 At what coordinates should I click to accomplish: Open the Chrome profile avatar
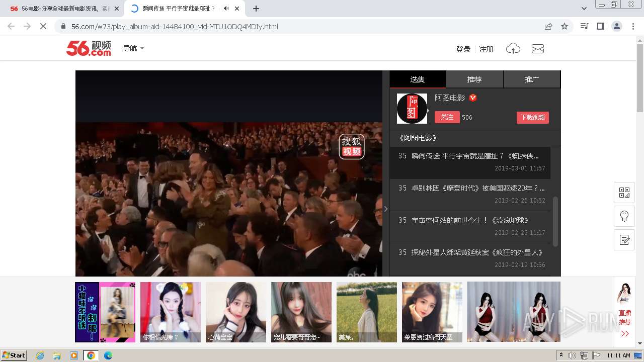[616, 26]
